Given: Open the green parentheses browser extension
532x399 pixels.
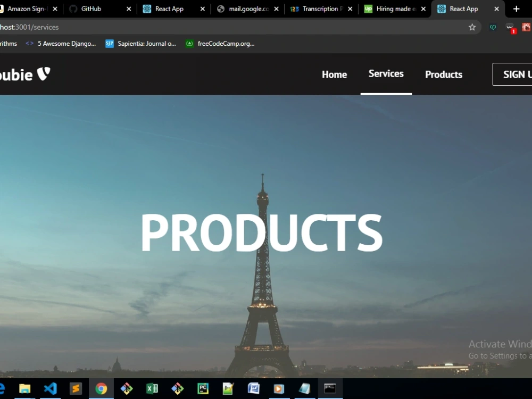Looking at the screenshot, I should click(x=493, y=27).
